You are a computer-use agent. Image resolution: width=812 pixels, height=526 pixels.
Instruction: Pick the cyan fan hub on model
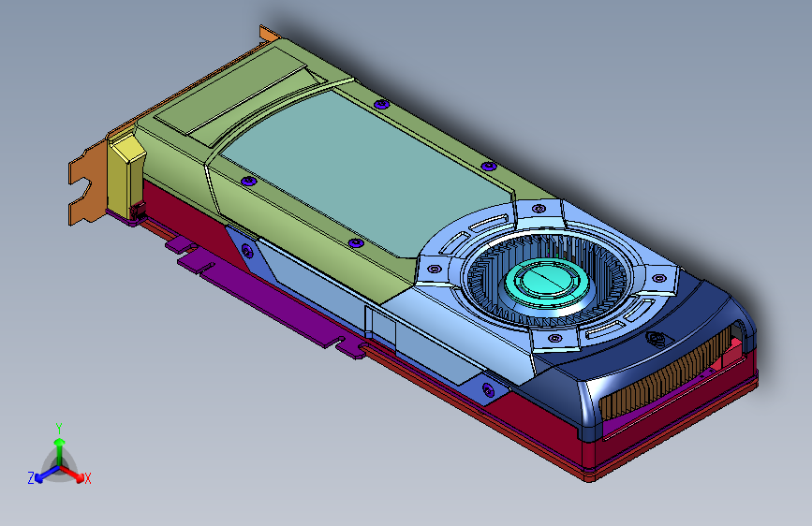tap(547, 283)
